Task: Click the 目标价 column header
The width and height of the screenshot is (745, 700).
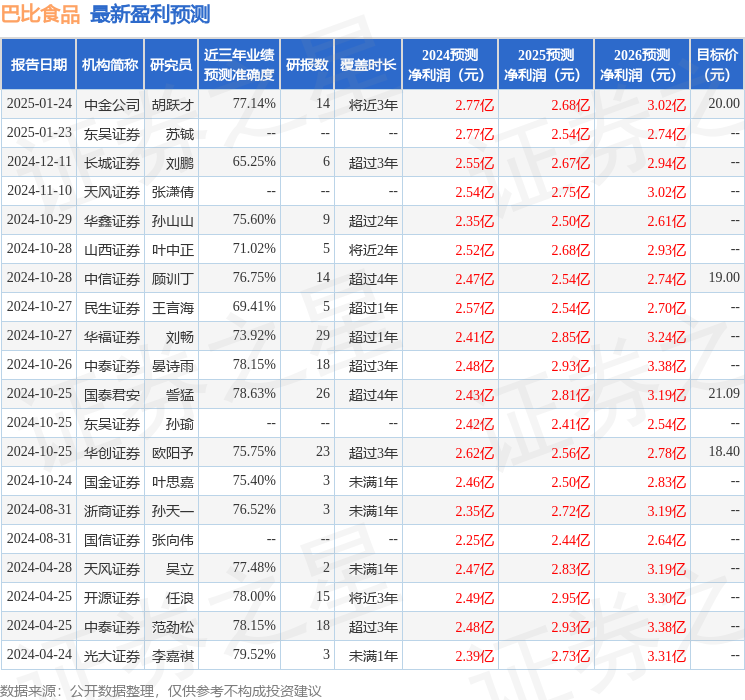Action: 717,65
